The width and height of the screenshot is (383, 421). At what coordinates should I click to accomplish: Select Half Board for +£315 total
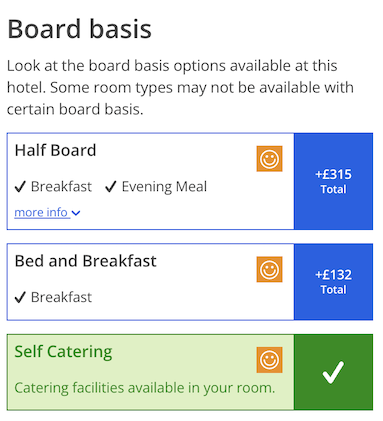(333, 181)
